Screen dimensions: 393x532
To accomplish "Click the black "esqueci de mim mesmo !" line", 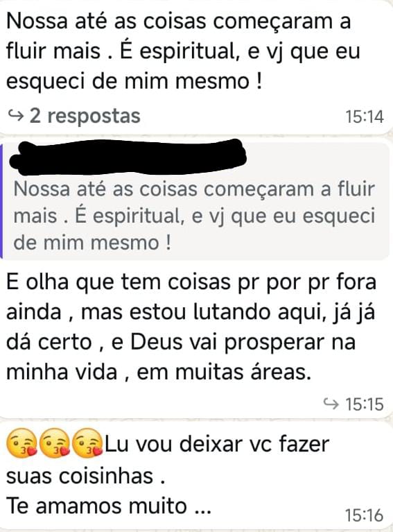I will click(x=134, y=82).
